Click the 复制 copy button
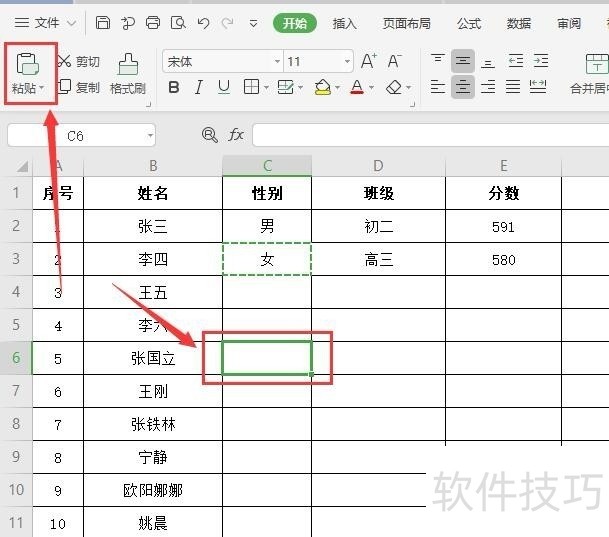The height and width of the screenshot is (537, 609). (x=79, y=87)
